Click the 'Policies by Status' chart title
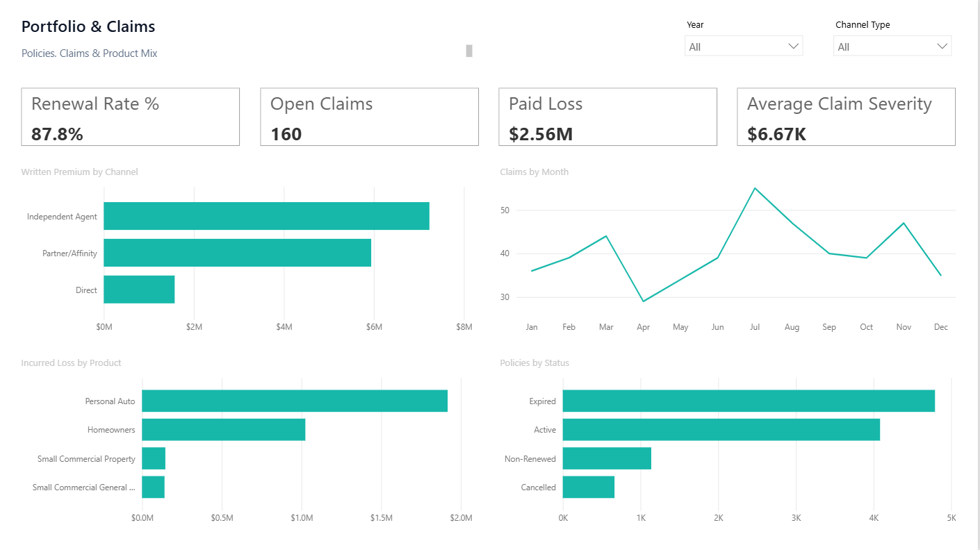The width and height of the screenshot is (980, 550). click(534, 363)
